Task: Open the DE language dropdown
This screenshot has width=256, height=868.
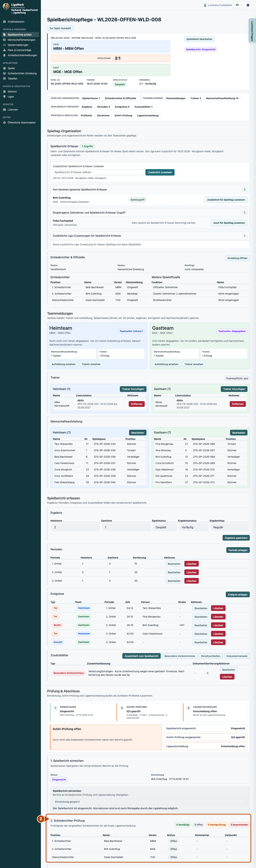Action: pyautogui.click(x=238, y=5)
